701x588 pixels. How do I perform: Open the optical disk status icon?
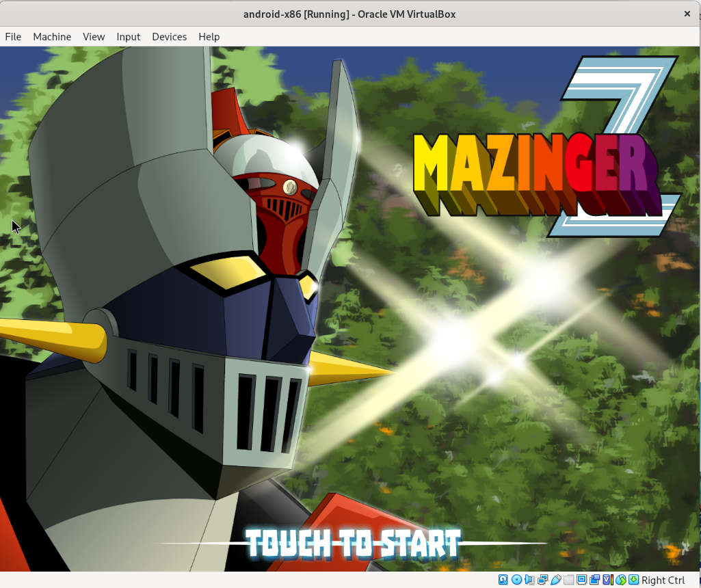click(x=516, y=580)
